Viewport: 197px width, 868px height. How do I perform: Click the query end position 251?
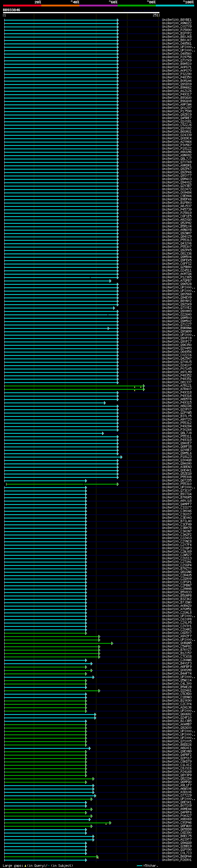click(x=155, y=15)
